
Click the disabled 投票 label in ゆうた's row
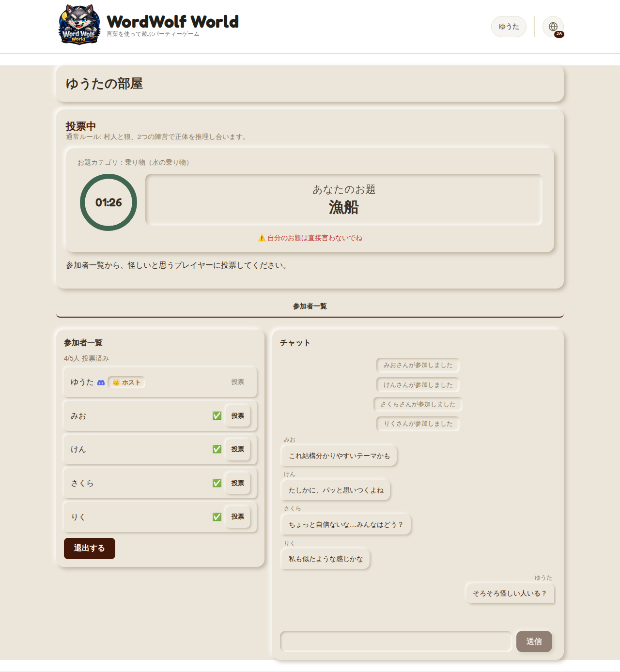click(238, 382)
